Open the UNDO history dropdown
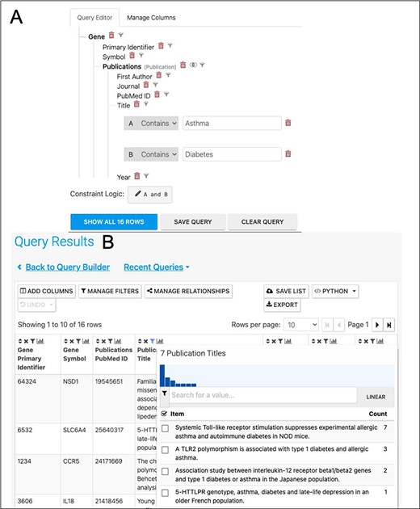420x509 pixels. click(x=36, y=305)
